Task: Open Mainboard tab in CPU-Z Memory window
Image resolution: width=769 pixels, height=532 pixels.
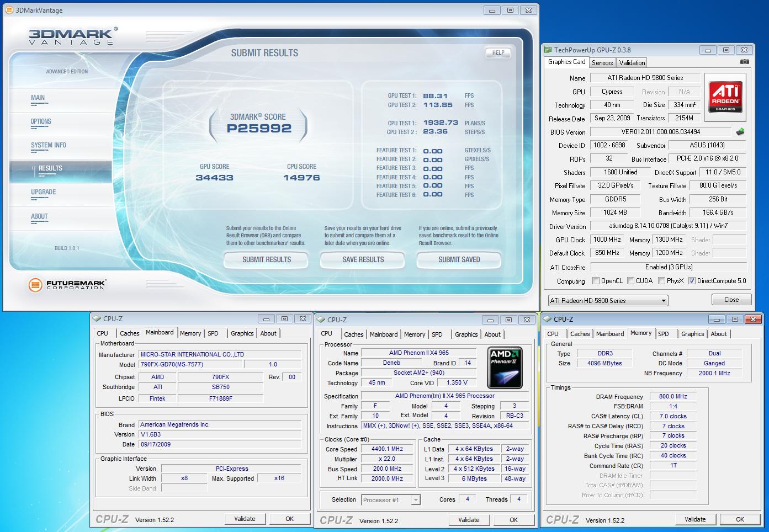Action: [x=610, y=334]
